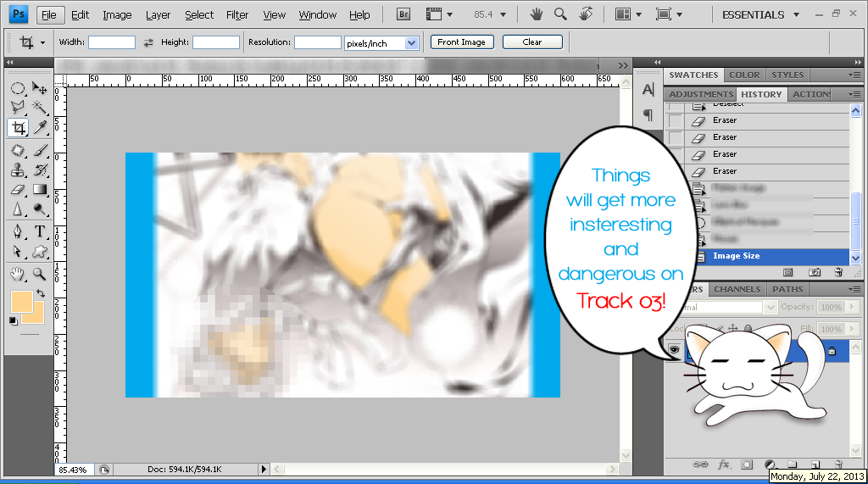
Task: Select the Crop tool in the toolbox
Action: 18,128
